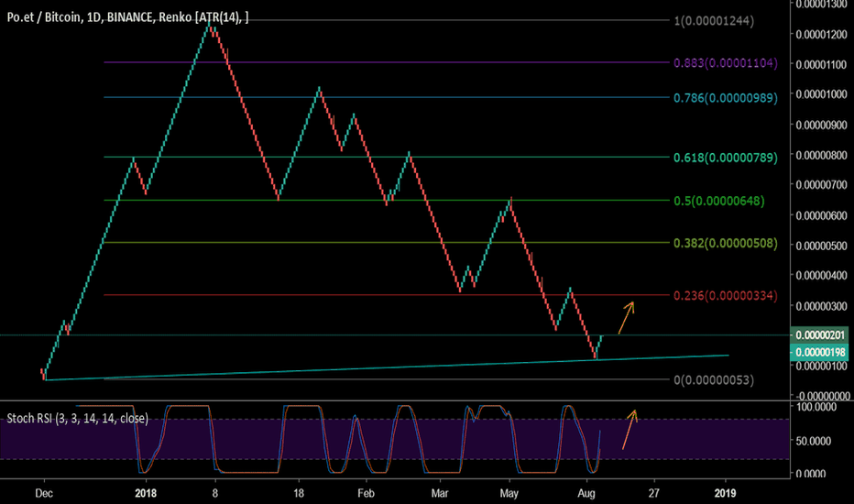Select the Stoch RSI indicator label
Viewport: 854px width, 504px height.
point(77,419)
